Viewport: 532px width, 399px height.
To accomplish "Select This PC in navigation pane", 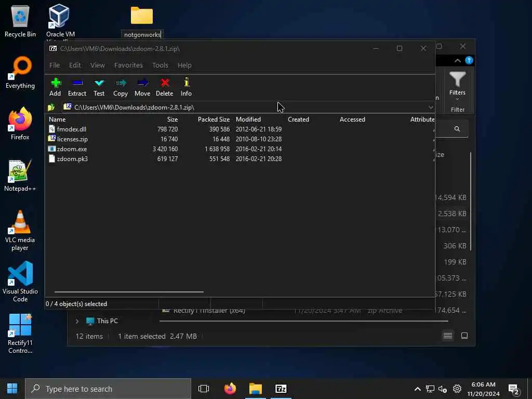I will point(107,321).
